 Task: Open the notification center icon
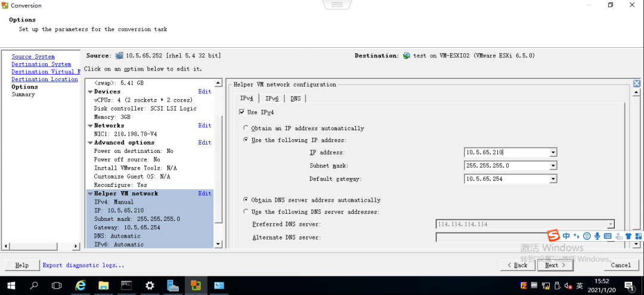coord(628,285)
